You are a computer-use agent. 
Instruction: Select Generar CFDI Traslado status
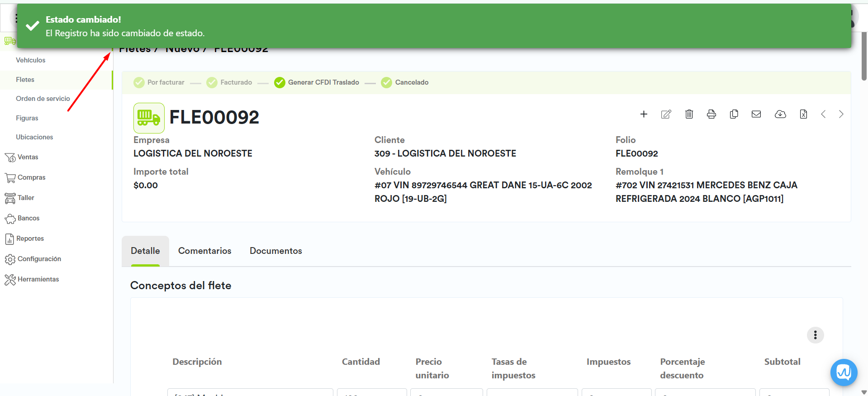(317, 82)
